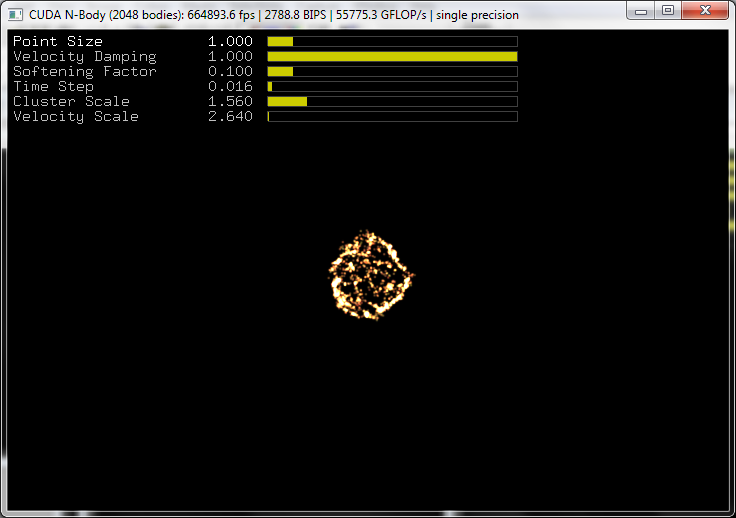This screenshot has width=736, height=518.
Task: Click the Cluster Scale value 1.560
Action: pyautogui.click(x=230, y=102)
